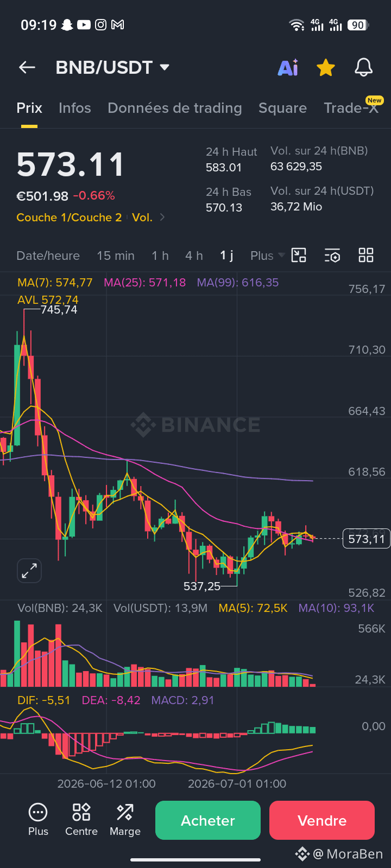Open the Plus menu in bottom bar
The height and width of the screenshot is (868, 391).
[x=38, y=820]
